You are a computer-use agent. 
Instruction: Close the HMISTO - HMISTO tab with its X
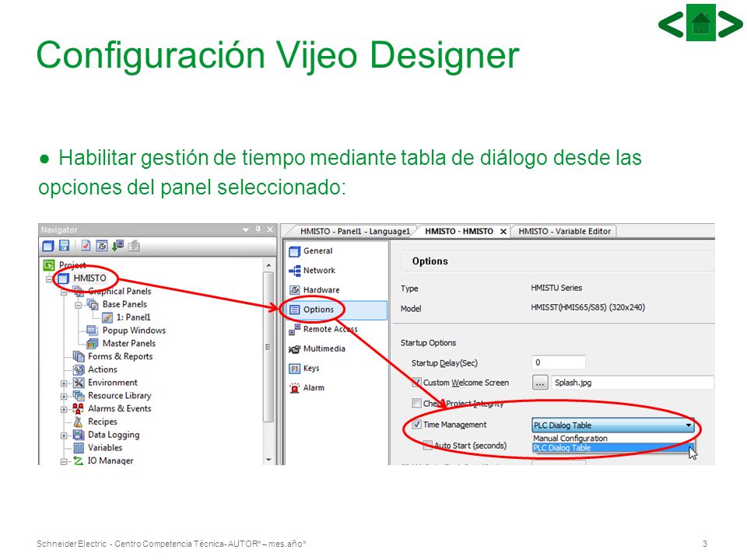(503, 232)
